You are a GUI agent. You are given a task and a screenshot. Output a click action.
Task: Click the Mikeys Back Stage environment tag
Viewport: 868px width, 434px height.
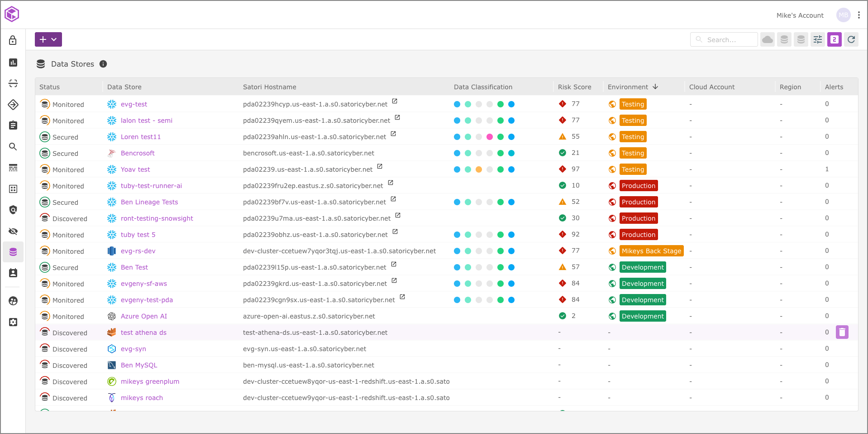point(651,251)
